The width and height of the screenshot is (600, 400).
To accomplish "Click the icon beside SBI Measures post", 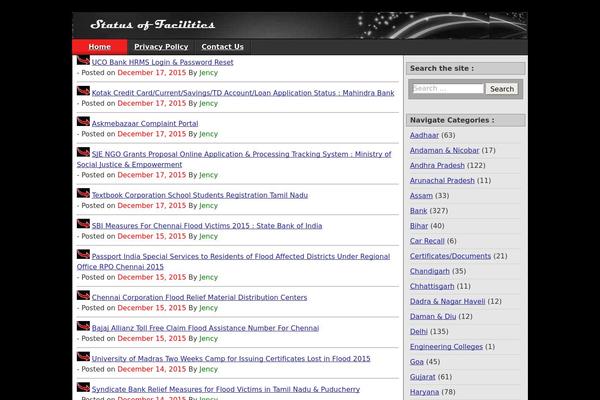I will pos(83,224).
